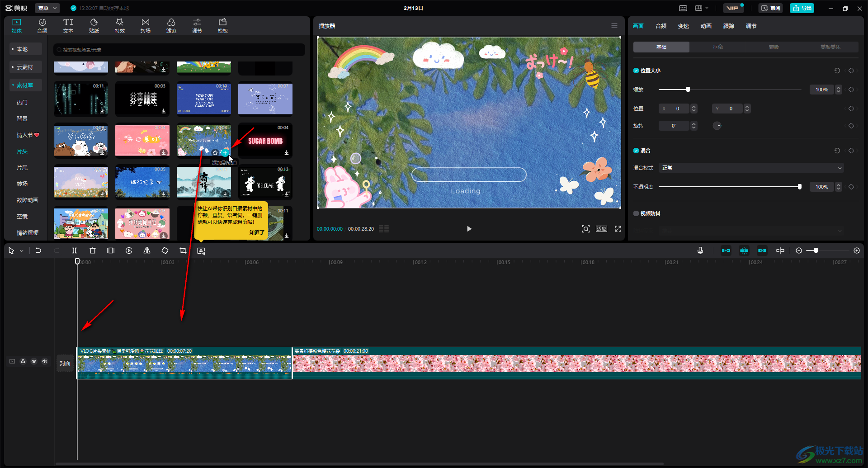The height and width of the screenshot is (468, 868).
Task: Open the layout switcher dropdown in title bar
Action: pos(702,8)
